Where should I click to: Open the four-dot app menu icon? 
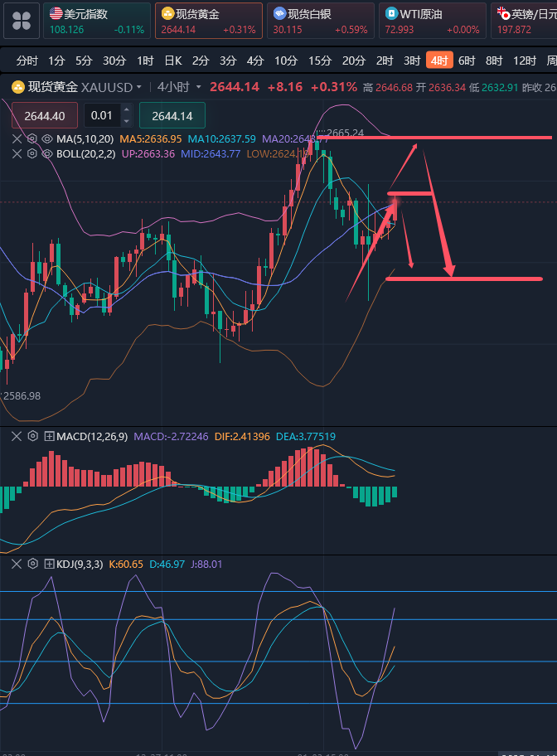(x=21, y=21)
